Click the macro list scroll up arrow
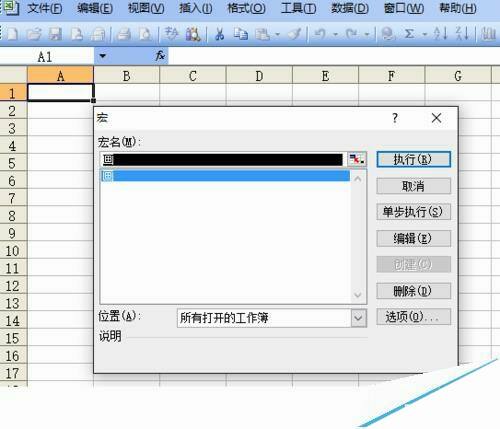Screen dimensions: 500x429 pyautogui.click(x=358, y=179)
